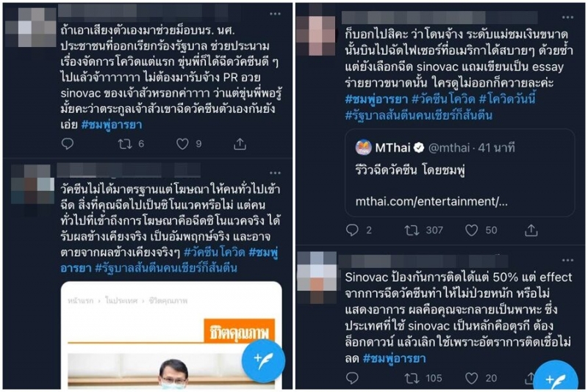Reply to the tweet with 9 likes
588x392 pixels.
pyautogui.click(x=68, y=144)
